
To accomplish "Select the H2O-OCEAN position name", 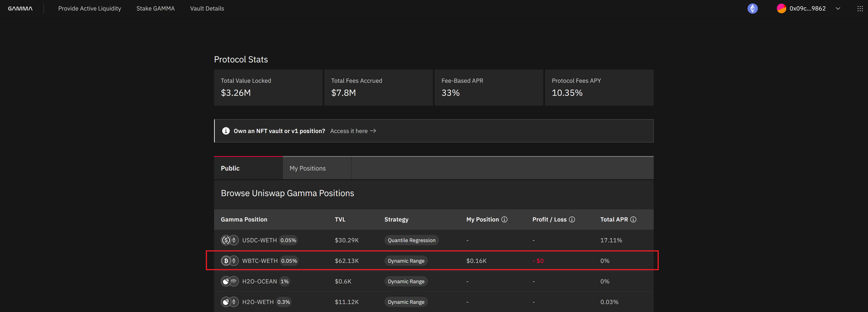I will (260, 281).
